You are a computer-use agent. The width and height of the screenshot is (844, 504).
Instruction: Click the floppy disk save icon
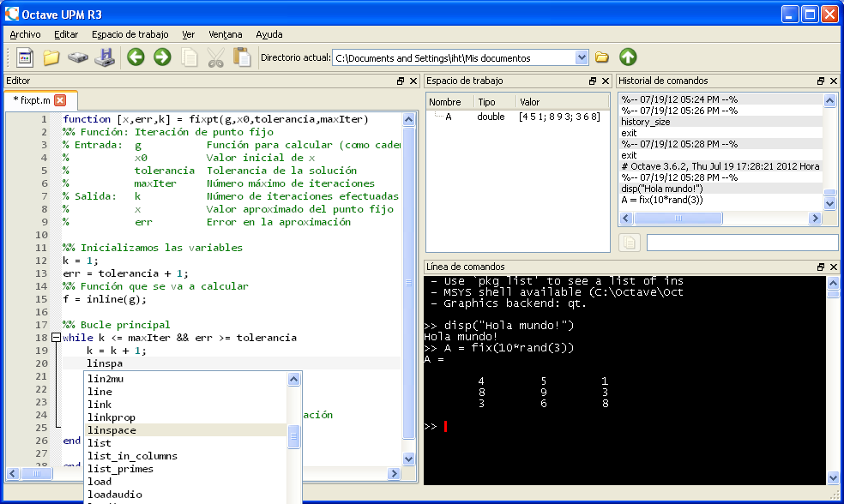105,57
